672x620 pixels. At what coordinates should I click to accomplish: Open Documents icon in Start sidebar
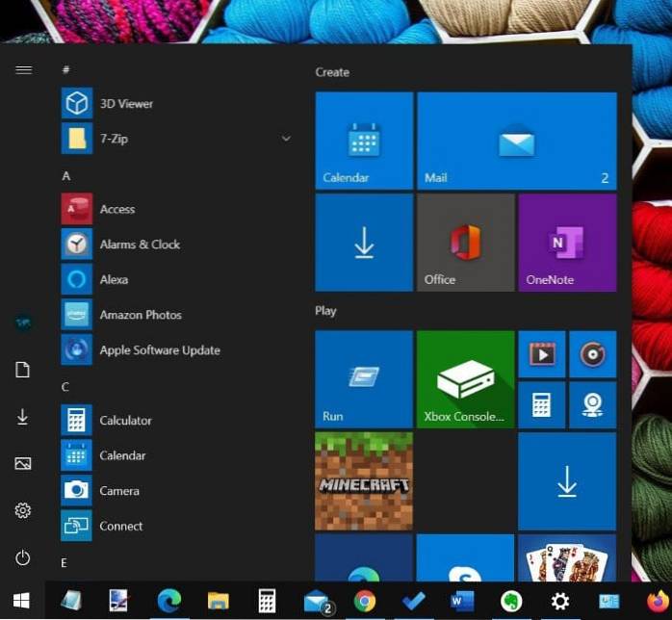click(x=23, y=370)
